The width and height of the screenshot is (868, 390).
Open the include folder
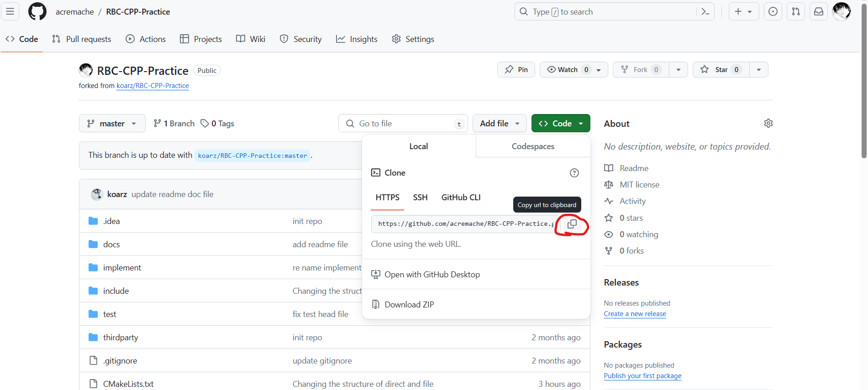point(116,291)
